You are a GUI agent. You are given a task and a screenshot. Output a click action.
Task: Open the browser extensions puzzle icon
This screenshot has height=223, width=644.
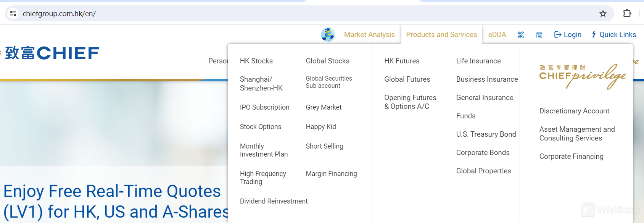click(x=627, y=13)
